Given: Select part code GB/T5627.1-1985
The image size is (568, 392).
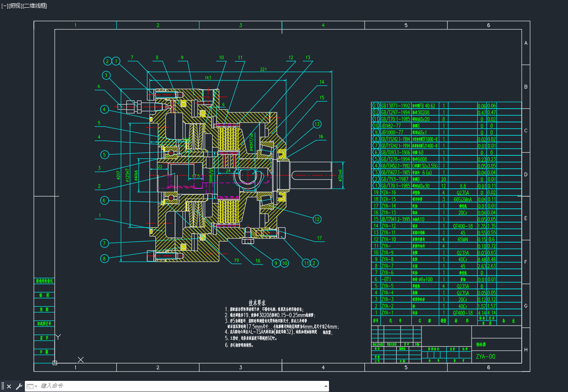Looking at the screenshot, I should (x=396, y=172).
